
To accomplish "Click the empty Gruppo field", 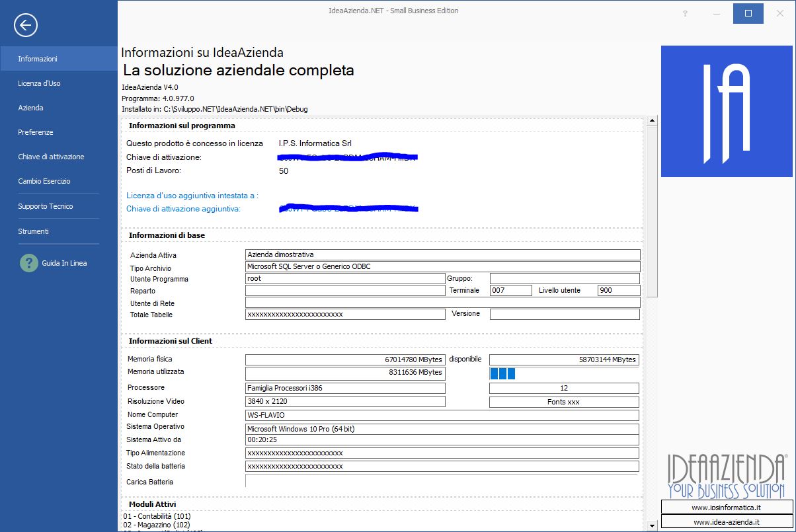I will click(x=565, y=279).
